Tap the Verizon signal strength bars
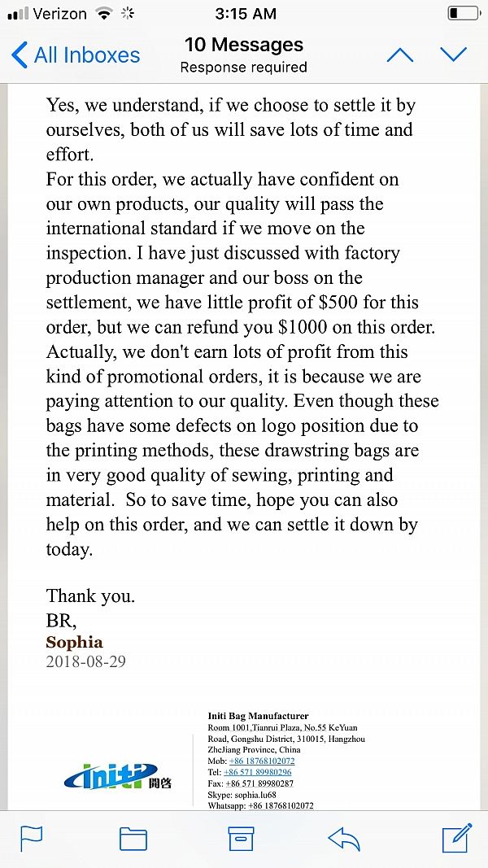The height and width of the screenshot is (868, 488). click(17, 14)
